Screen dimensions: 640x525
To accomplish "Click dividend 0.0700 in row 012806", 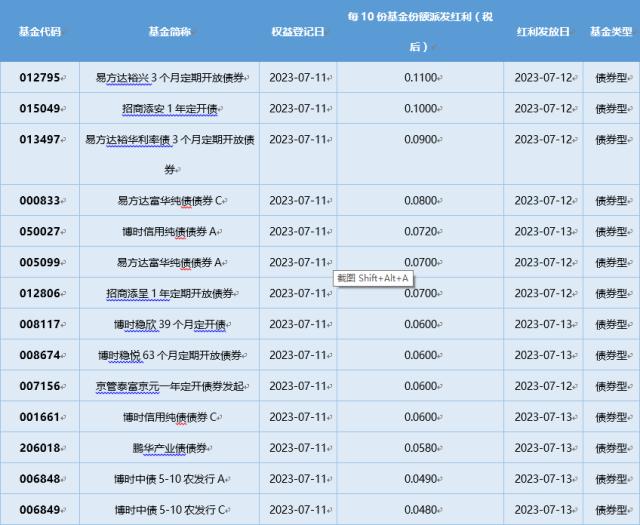I will (x=420, y=293).
